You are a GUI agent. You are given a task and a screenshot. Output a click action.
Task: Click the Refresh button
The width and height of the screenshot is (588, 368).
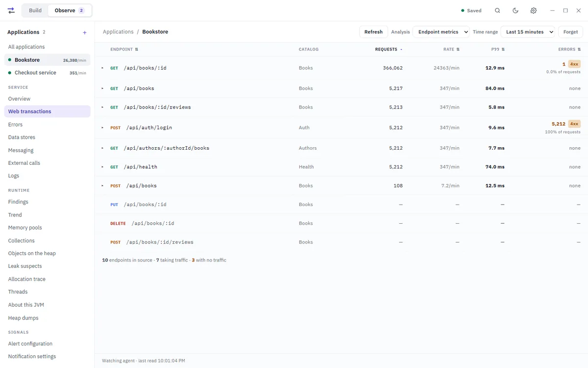(373, 32)
